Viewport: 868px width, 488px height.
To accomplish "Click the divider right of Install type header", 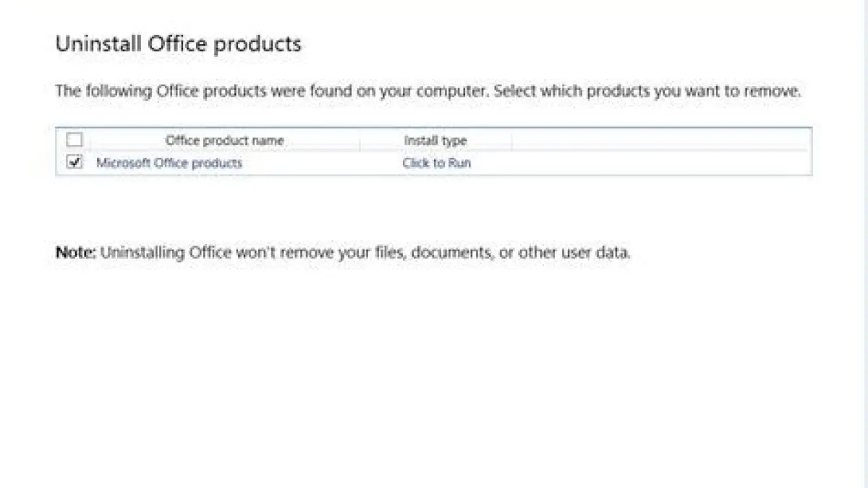I will click(512, 140).
